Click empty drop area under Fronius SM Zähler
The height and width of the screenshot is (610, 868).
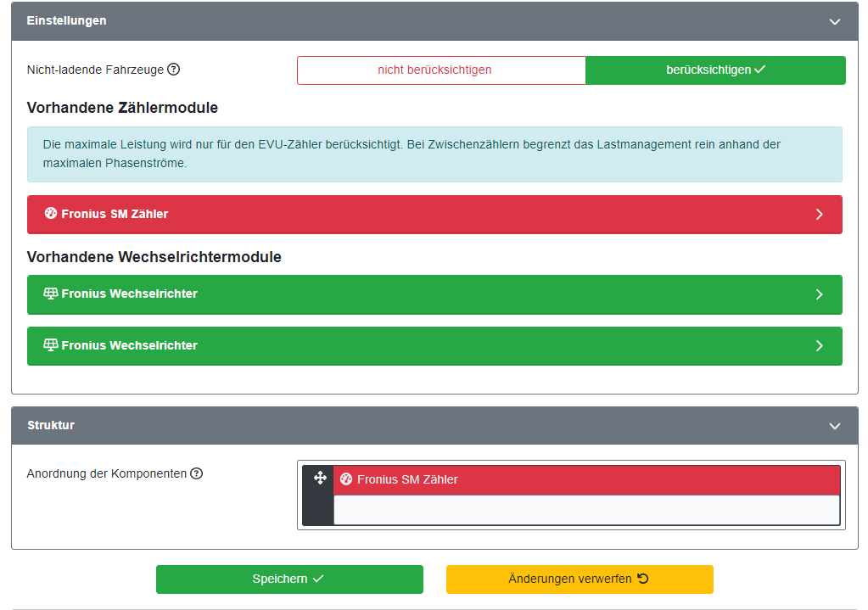click(x=586, y=510)
